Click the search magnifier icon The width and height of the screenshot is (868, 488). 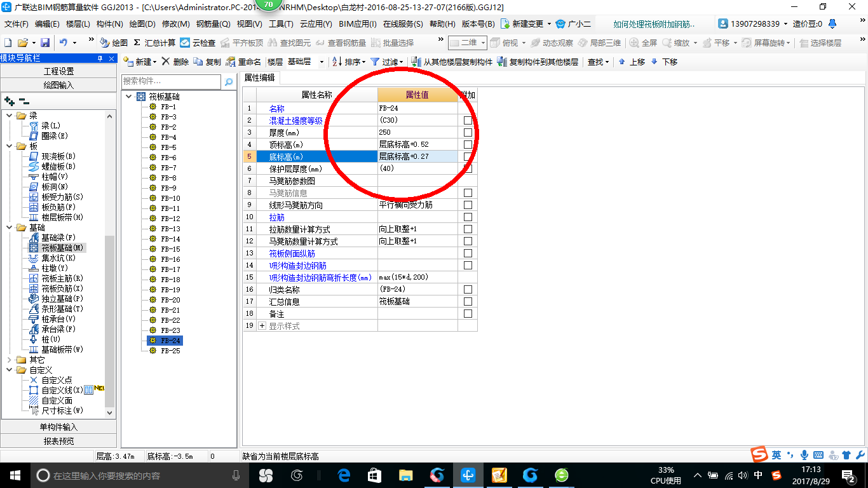pos(229,82)
